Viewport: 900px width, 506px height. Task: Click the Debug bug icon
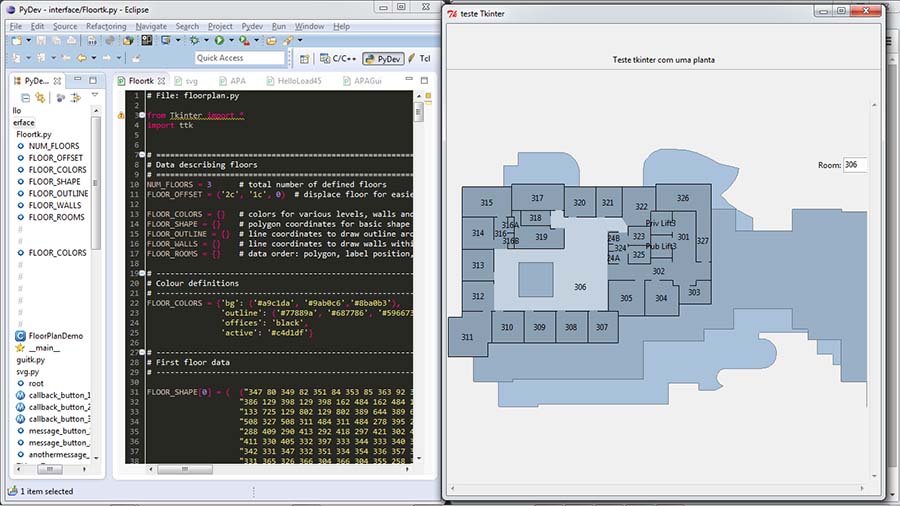[x=195, y=40]
